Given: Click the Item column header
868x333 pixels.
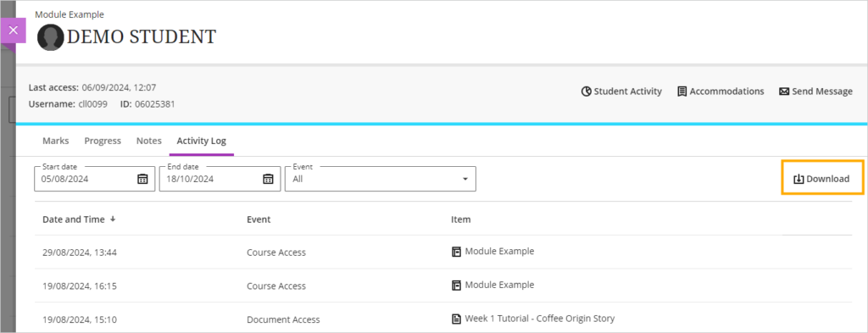Looking at the screenshot, I should coord(460,219).
